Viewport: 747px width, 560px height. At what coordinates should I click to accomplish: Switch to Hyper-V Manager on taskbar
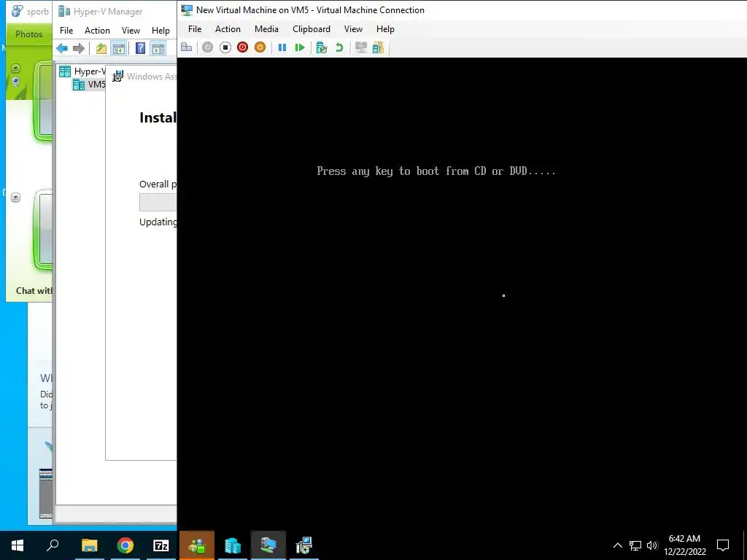[233, 545]
